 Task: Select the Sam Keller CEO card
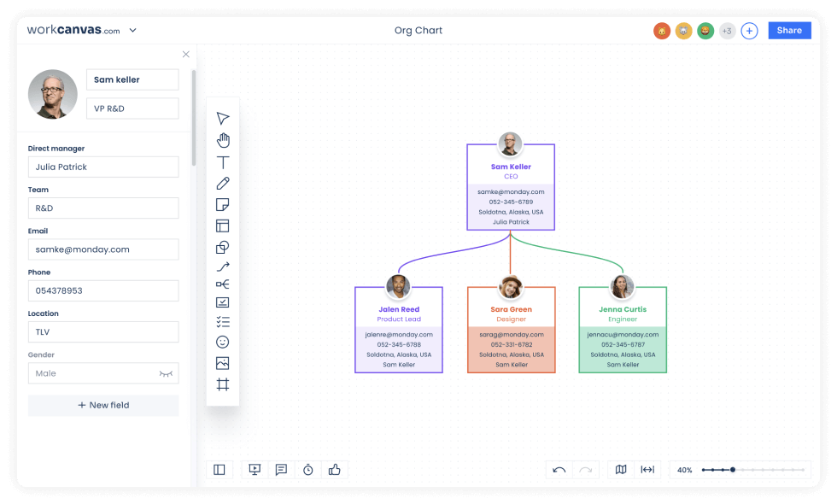(511, 187)
